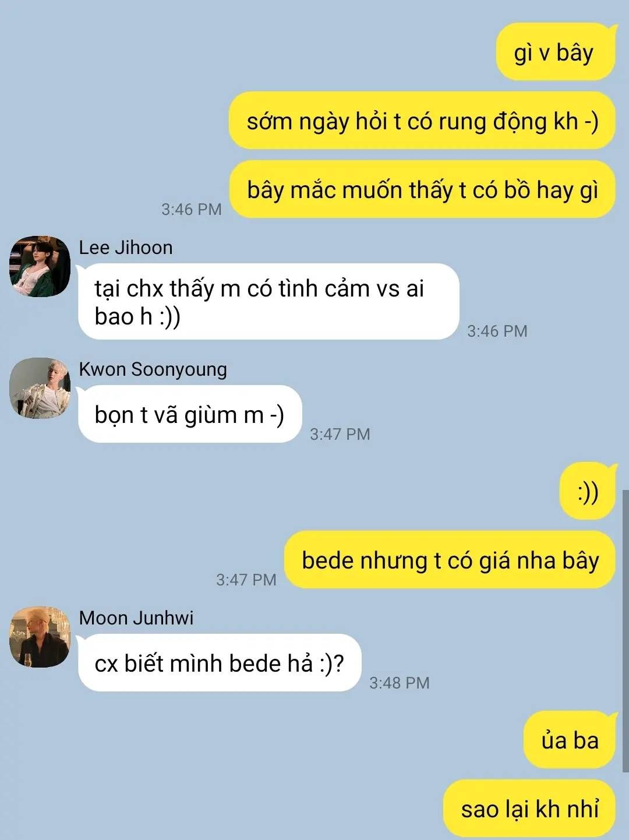Select the yellow bubble 'sớm ngày hỏi t có rung động kh'

coord(422,121)
